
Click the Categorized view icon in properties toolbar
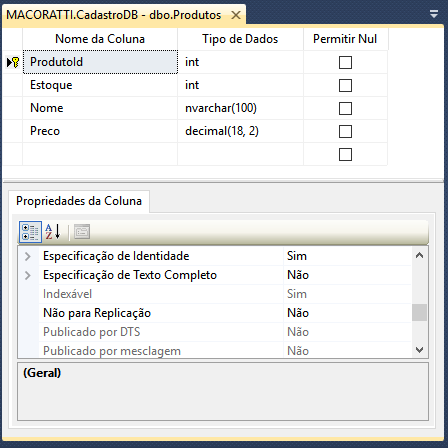[30, 232]
